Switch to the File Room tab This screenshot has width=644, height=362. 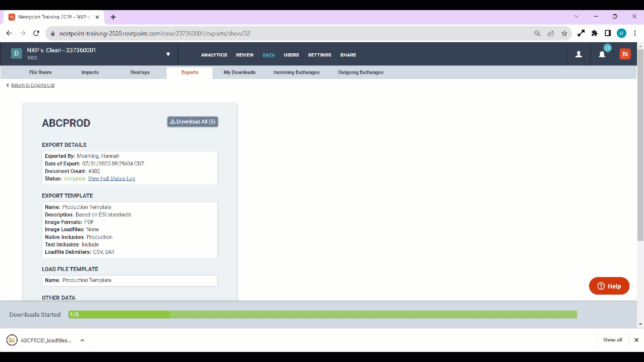pos(40,72)
